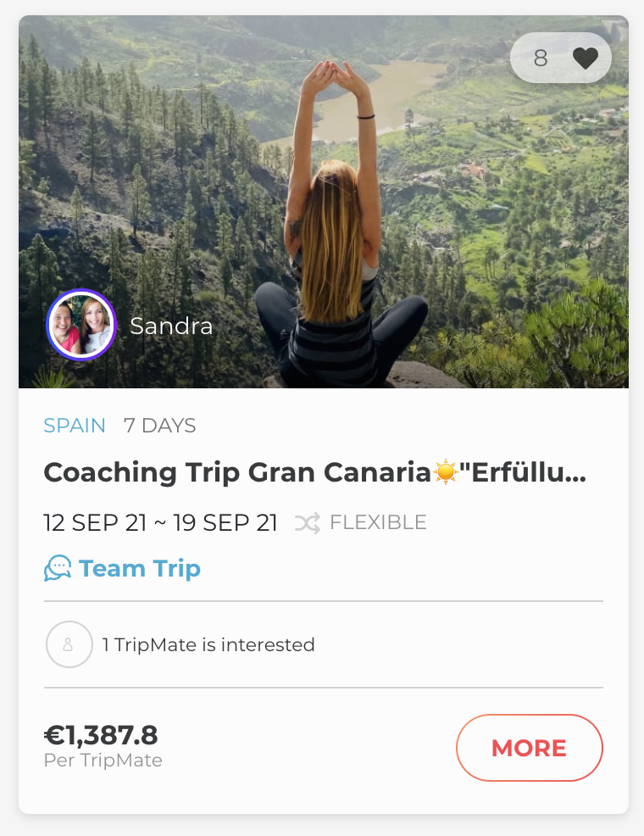Click the sun emoji in trip title

tap(445, 472)
